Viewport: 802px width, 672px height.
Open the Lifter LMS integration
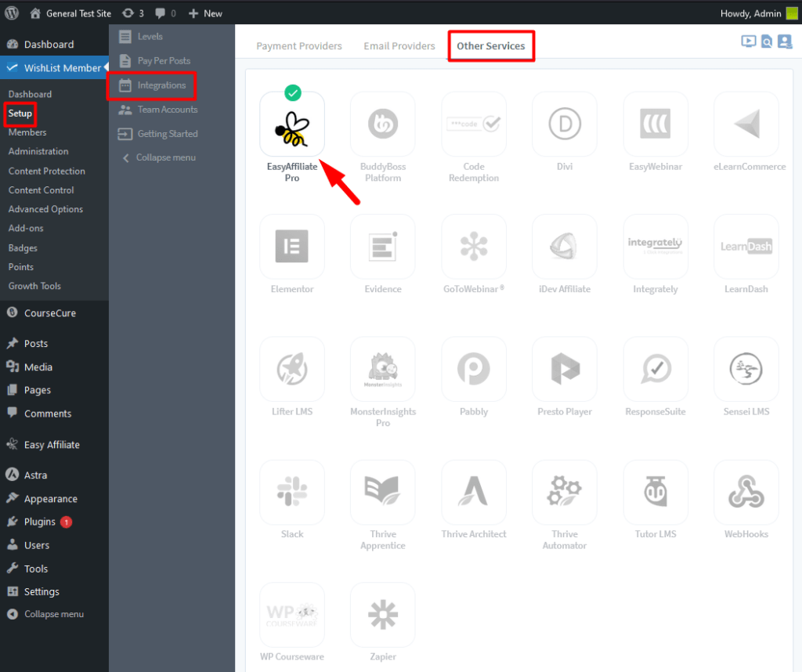tap(292, 369)
